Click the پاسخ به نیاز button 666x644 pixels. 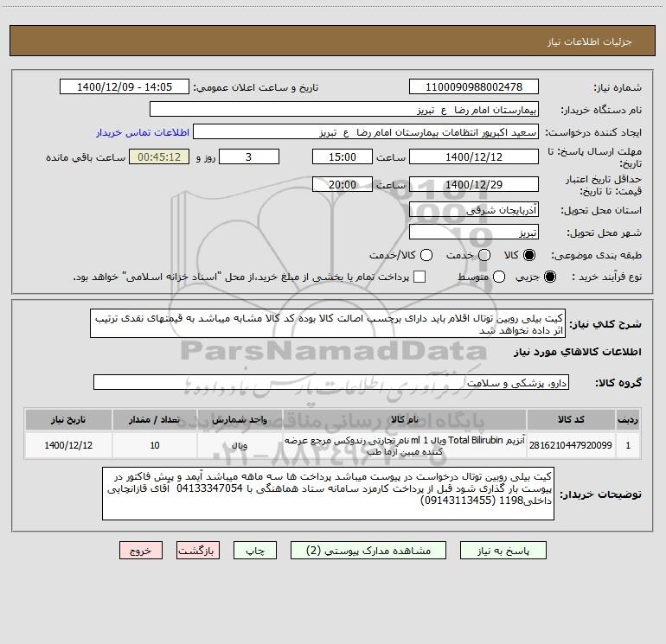[x=503, y=551]
